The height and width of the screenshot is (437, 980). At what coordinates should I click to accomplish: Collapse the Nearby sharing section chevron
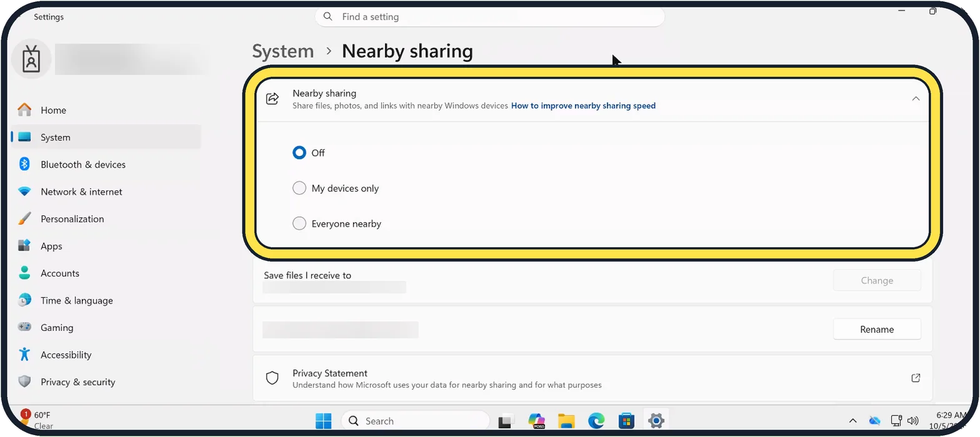(916, 99)
